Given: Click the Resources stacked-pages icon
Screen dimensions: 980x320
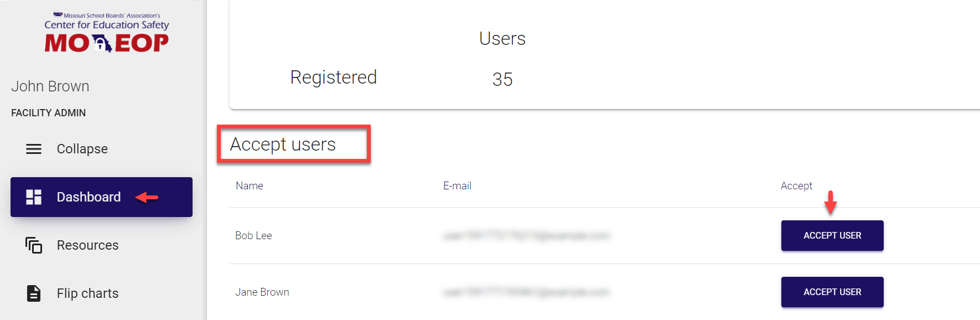Looking at the screenshot, I should click(x=34, y=245).
